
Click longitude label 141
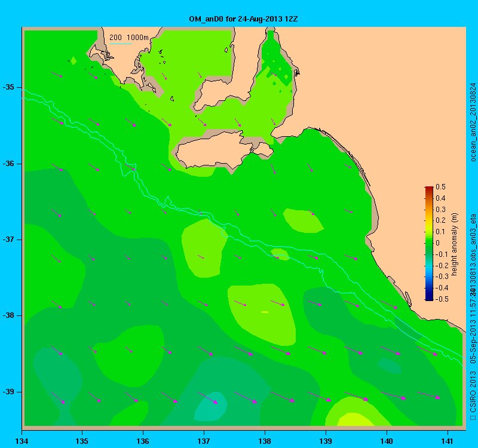click(448, 441)
